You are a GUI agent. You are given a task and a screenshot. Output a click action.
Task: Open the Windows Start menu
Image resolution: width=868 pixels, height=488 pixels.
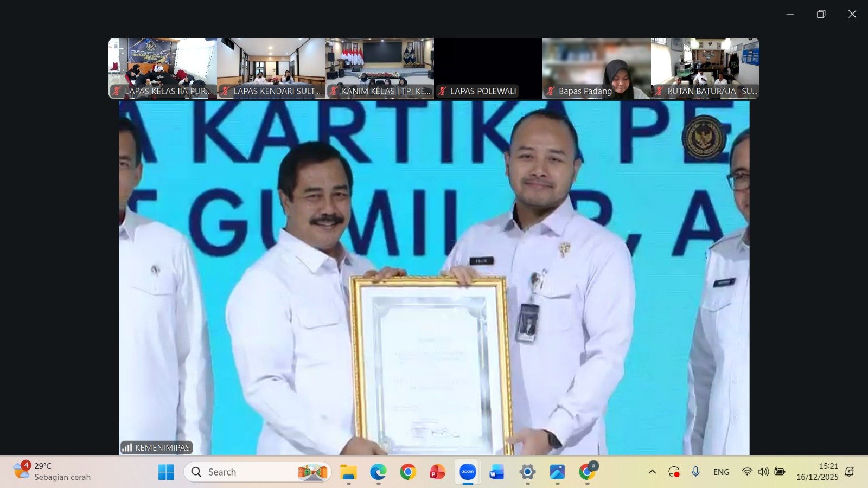pyautogui.click(x=166, y=472)
